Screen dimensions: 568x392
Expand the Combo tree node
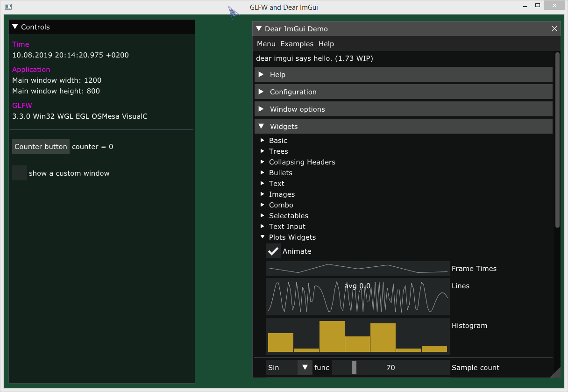point(263,205)
